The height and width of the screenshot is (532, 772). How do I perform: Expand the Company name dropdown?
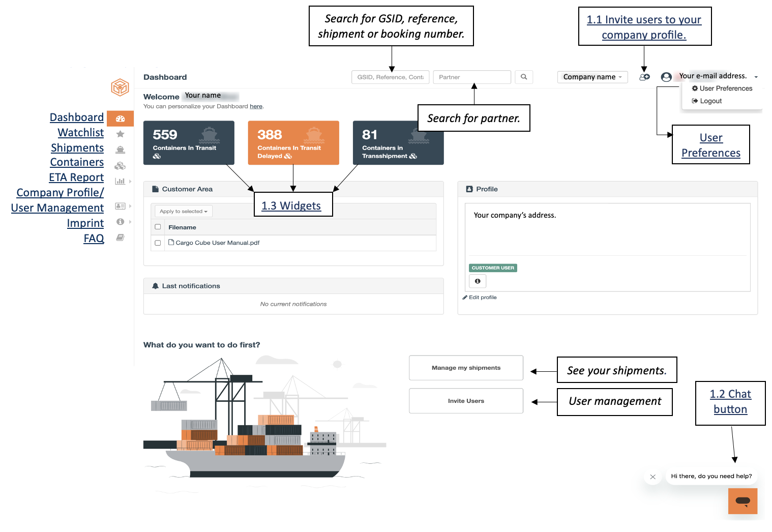(592, 77)
